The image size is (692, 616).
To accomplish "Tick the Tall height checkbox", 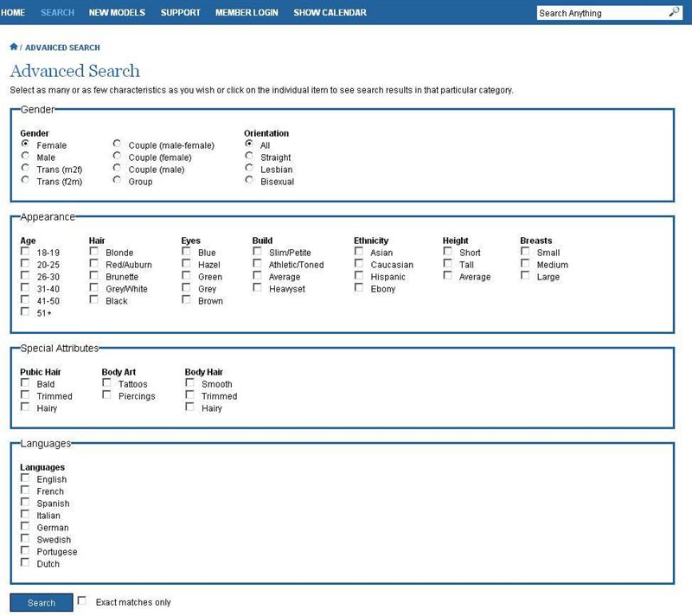I will pyautogui.click(x=447, y=263).
